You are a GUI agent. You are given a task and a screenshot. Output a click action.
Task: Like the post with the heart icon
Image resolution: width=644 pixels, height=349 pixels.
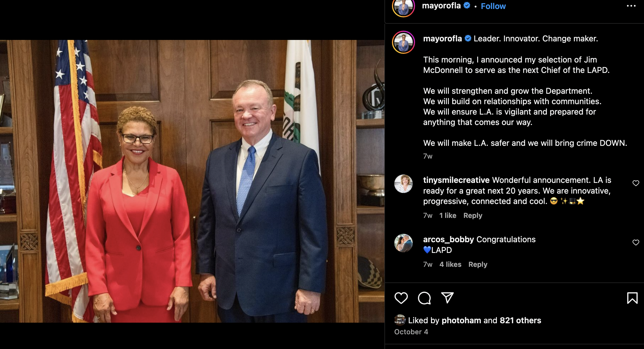click(401, 298)
